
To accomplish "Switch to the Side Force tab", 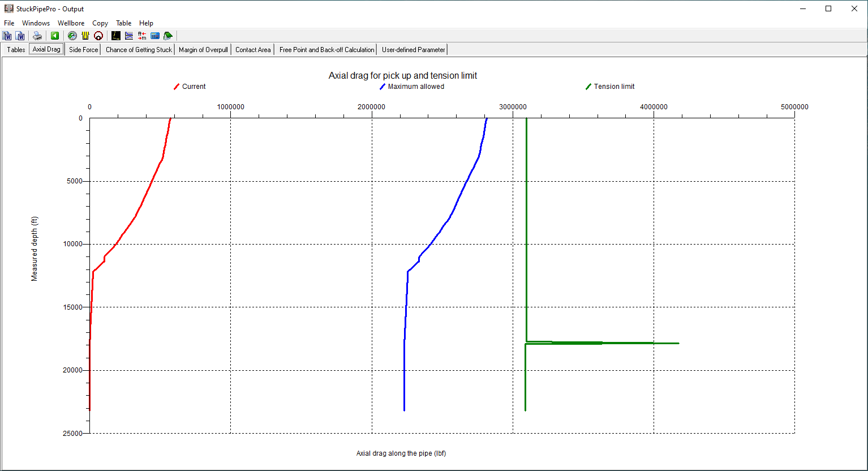I will click(x=84, y=50).
